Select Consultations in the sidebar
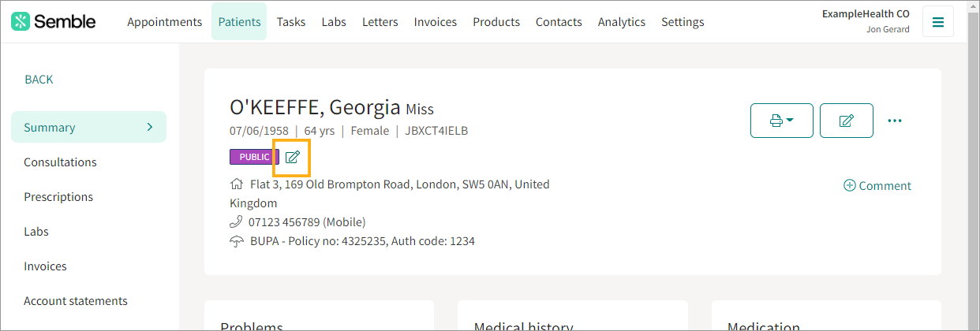 pyautogui.click(x=60, y=162)
